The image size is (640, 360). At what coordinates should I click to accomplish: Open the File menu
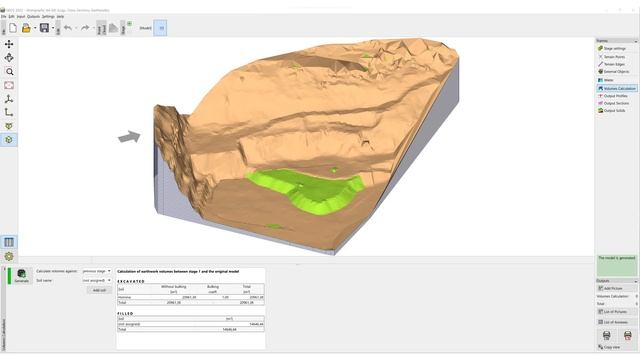click(x=3, y=16)
